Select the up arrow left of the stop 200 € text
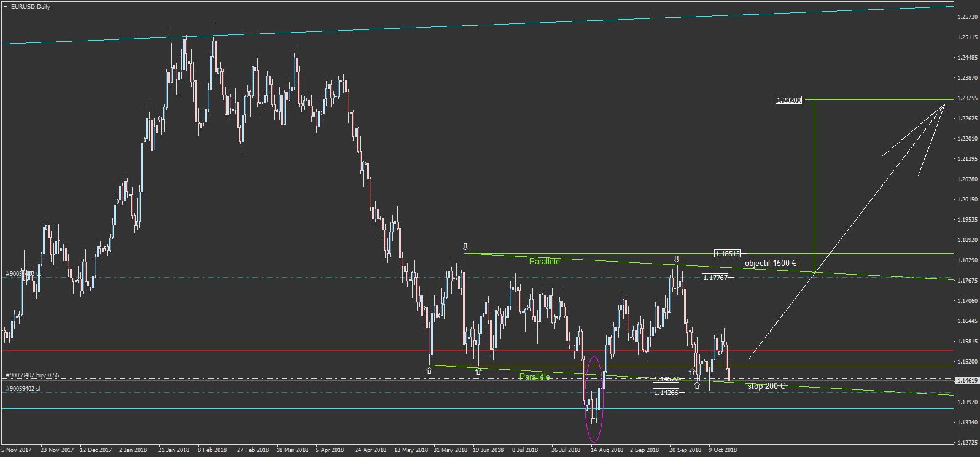 click(697, 386)
